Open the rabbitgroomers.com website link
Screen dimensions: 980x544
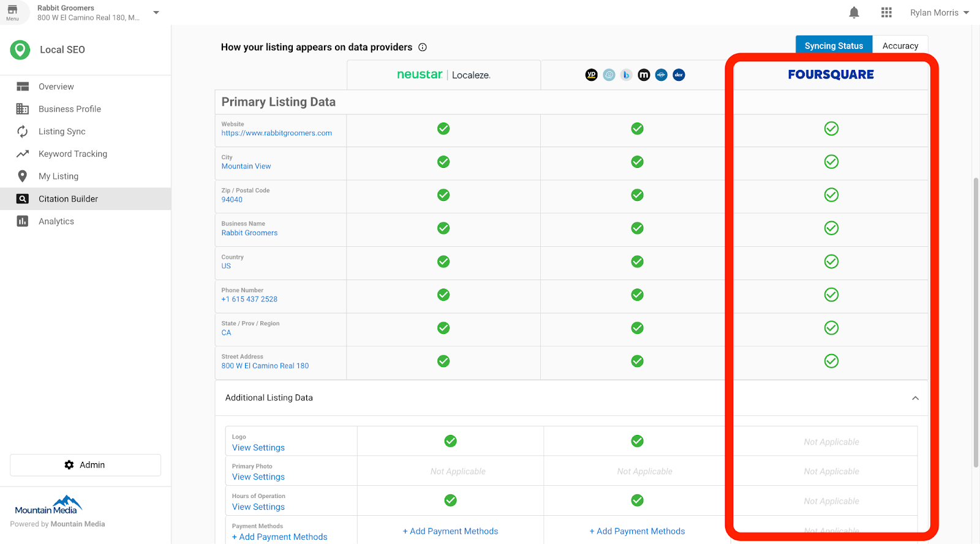276,133
